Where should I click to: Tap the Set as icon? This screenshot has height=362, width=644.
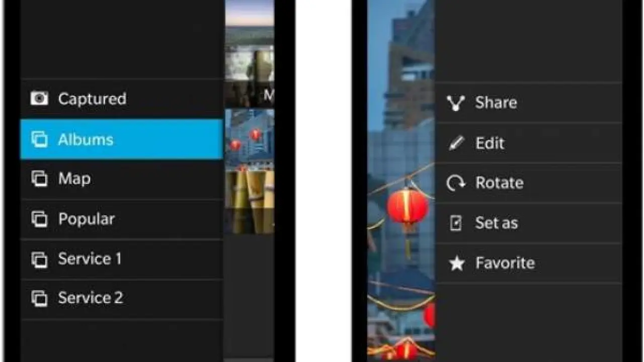pos(456,223)
